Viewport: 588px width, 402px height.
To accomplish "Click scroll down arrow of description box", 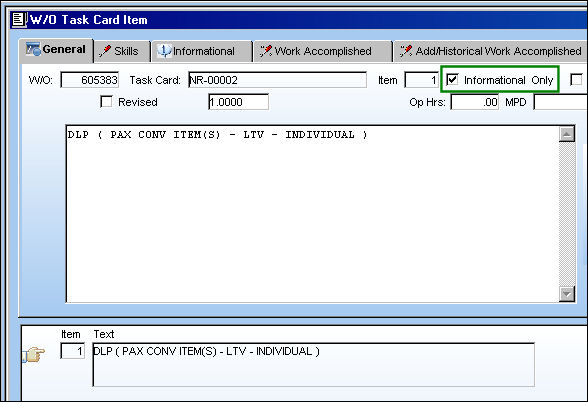I will click(x=567, y=294).
